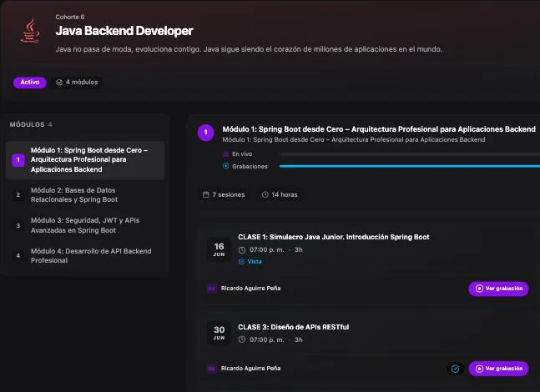Click the Activo status badge
Viewport: 540px width, 392px height.
click(x=30, y=83)
